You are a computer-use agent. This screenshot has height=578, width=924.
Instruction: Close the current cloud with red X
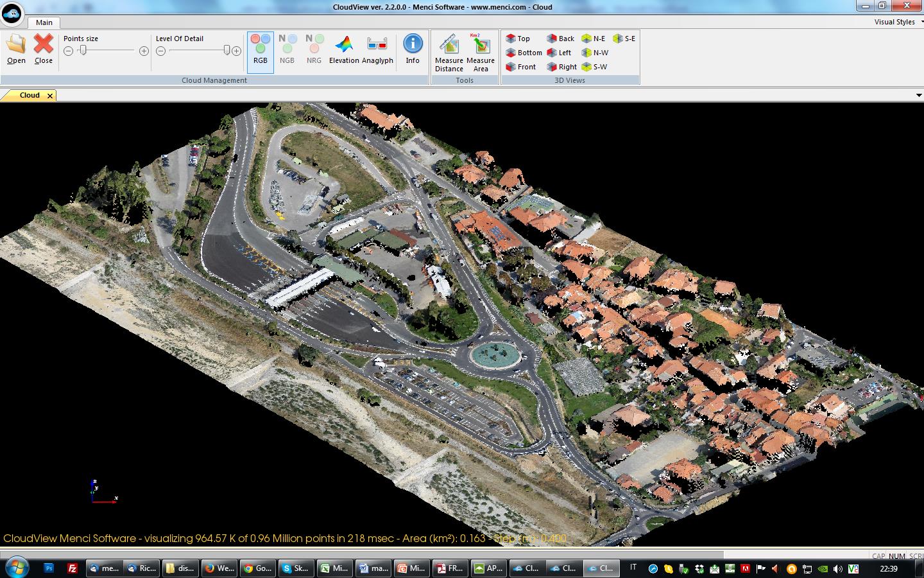click(44, 49)
